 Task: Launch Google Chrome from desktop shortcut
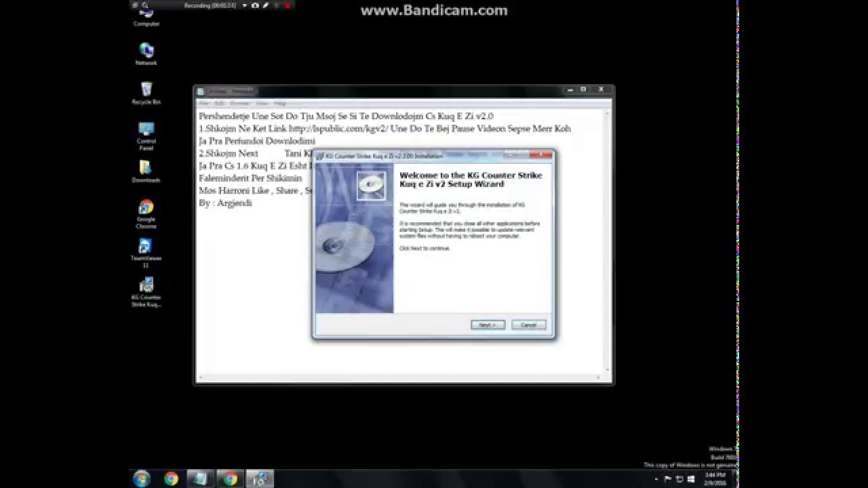coord(146,214)
